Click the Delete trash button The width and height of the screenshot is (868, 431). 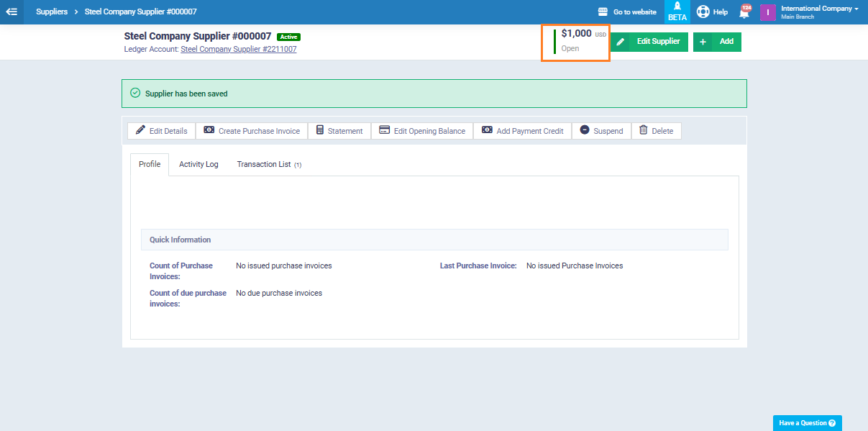[x=656, y=131]
